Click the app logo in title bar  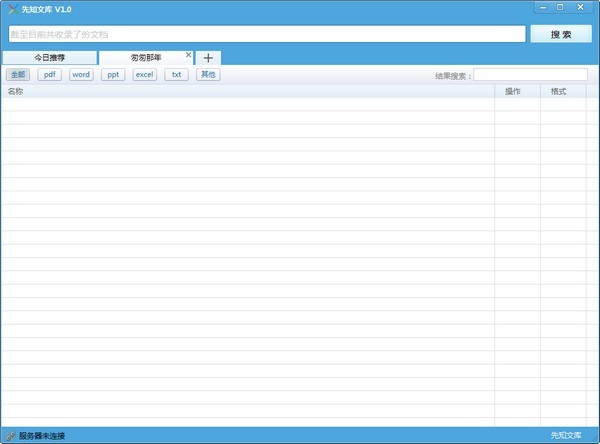(x=11, y=9)
